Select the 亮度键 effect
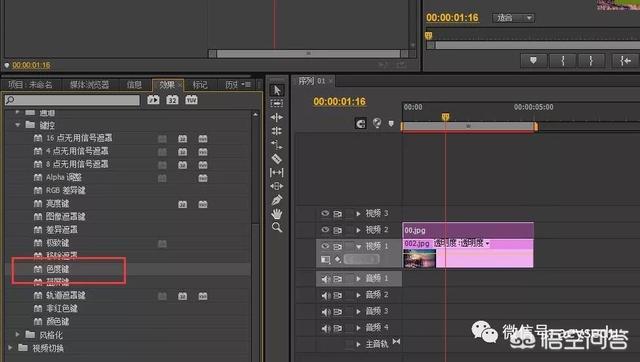This screenshot has width=640, height=362. coord(57,203)
